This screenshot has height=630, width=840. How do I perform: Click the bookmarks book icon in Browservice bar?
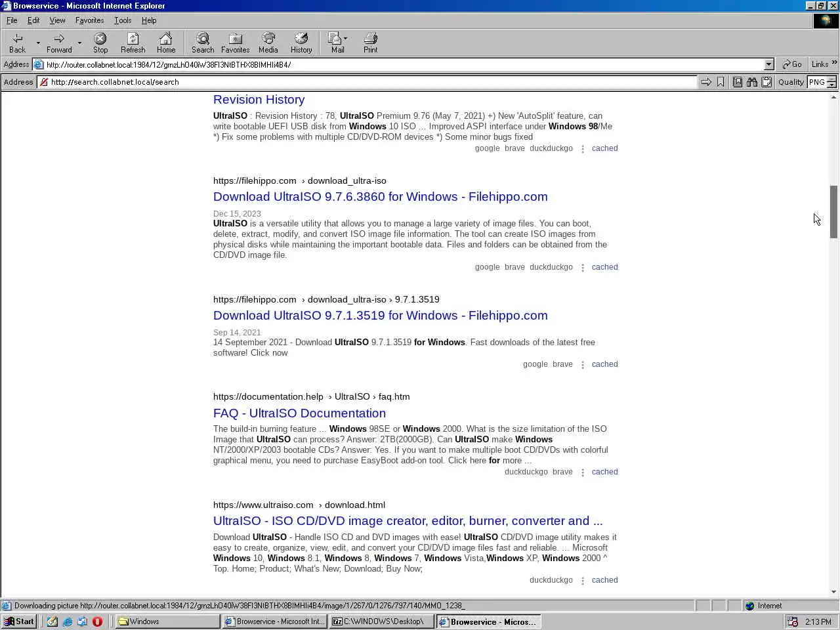pyautogui.click(x=738, y=82)
